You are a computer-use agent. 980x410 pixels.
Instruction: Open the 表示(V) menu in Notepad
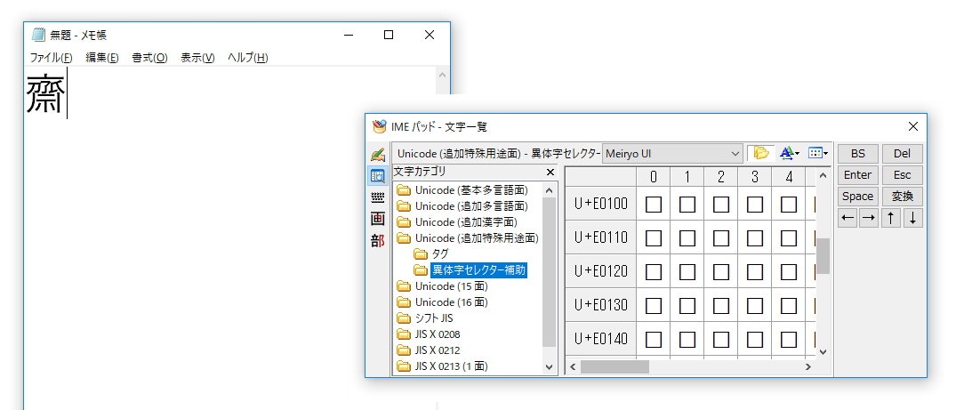(x=197, y=58)
